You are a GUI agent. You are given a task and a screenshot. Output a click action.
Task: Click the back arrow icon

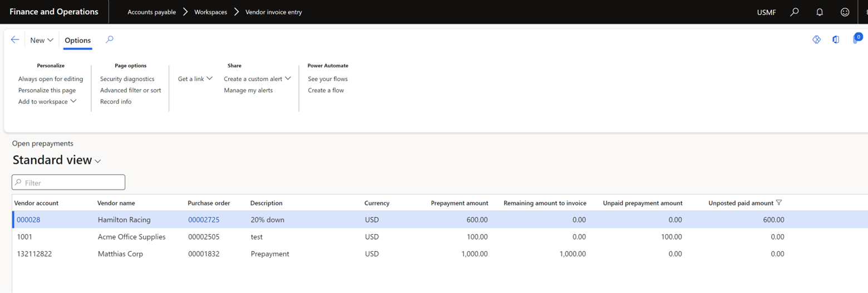click(15, 40)
